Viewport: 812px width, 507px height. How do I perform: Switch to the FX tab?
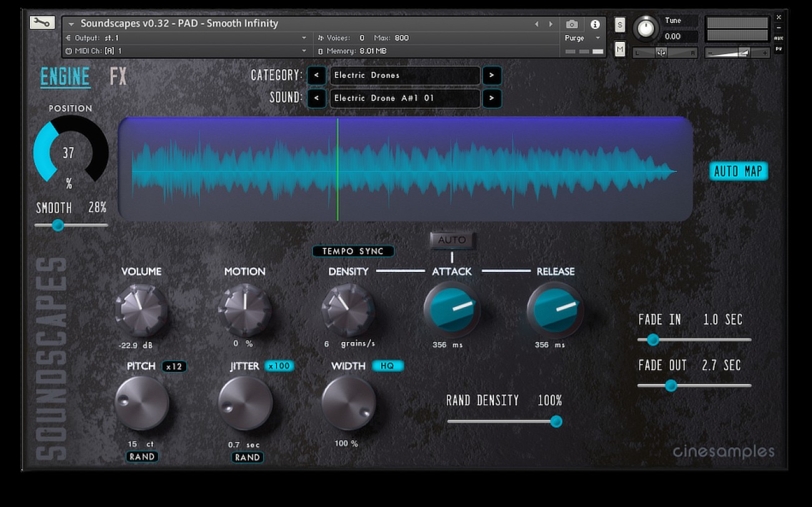pyautogui.click(x=119, y=76)
